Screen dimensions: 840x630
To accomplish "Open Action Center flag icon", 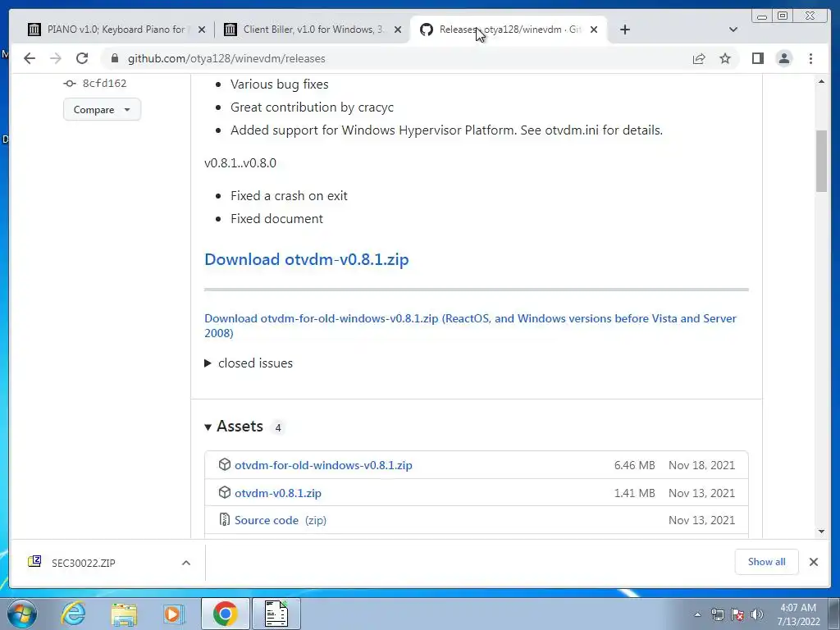I will click(737, 614).
